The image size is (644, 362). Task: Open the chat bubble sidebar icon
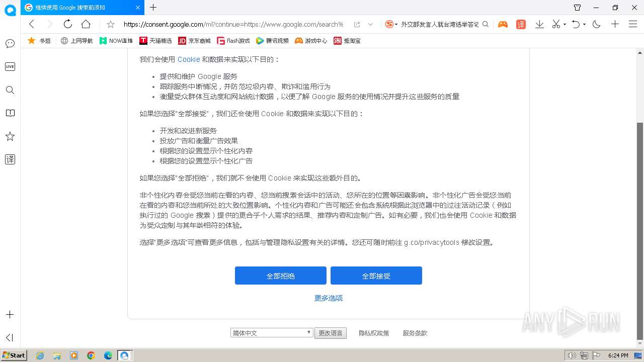(x=10, y=44)
